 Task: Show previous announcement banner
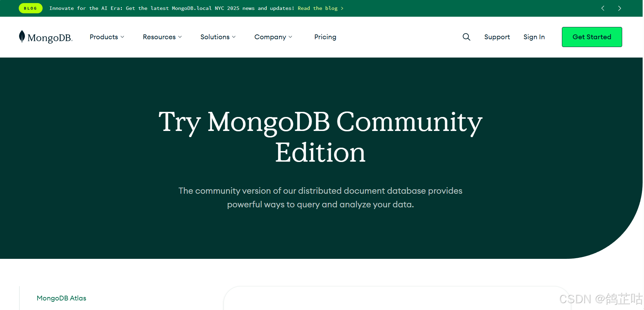click(x=603, y=8)
